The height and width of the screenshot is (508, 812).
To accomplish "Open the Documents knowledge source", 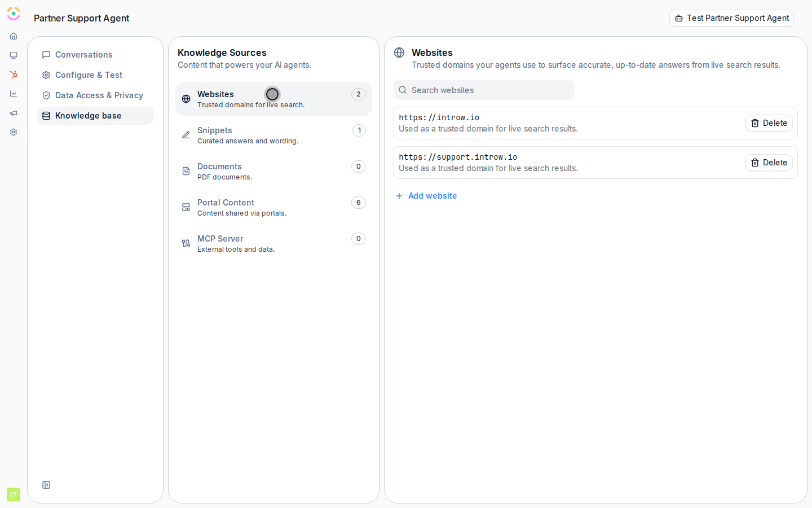I will point(273,171).
